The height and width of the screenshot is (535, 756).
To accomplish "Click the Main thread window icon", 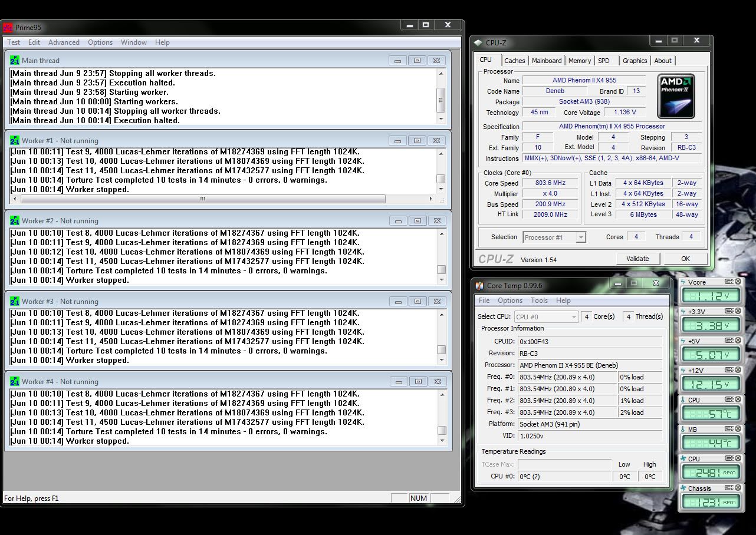I will click(x=15, y=60).
